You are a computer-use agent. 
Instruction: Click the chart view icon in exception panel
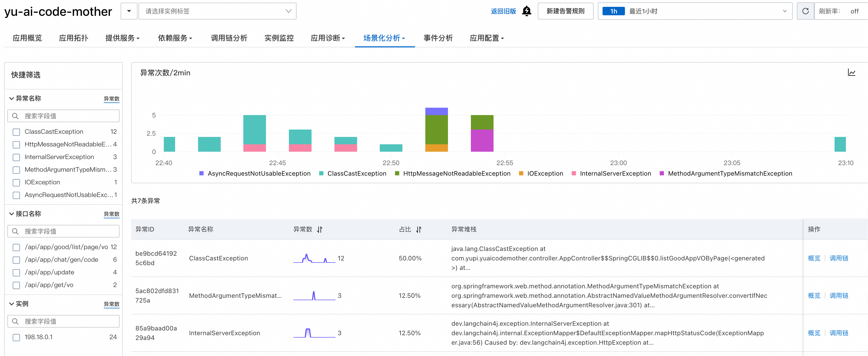(x=851, y=73)
